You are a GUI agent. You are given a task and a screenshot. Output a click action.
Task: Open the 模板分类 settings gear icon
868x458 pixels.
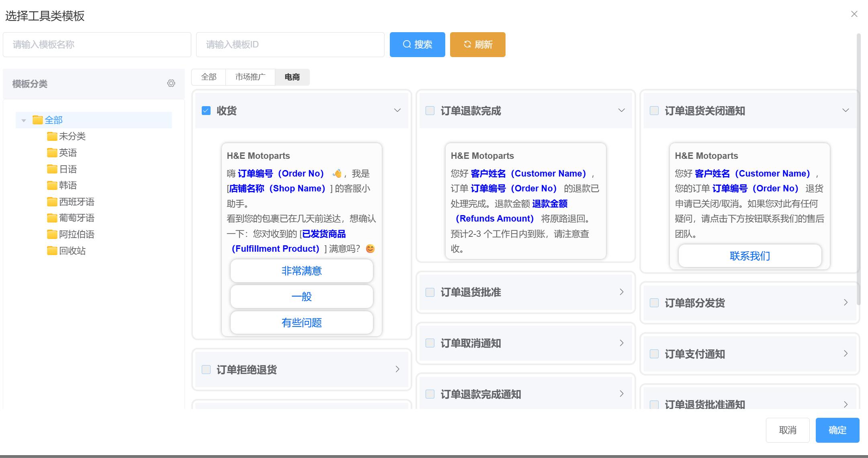pyautogui.click(x=172, y=84)
